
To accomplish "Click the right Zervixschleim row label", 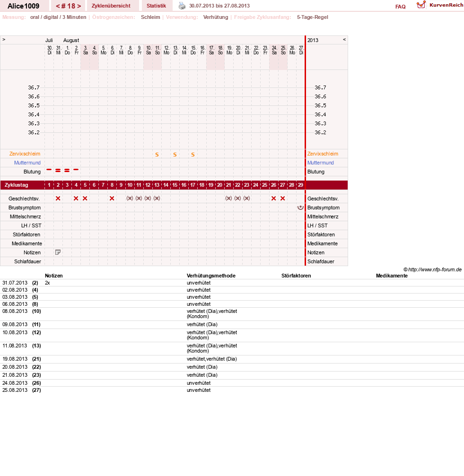I will pos(323,154).
